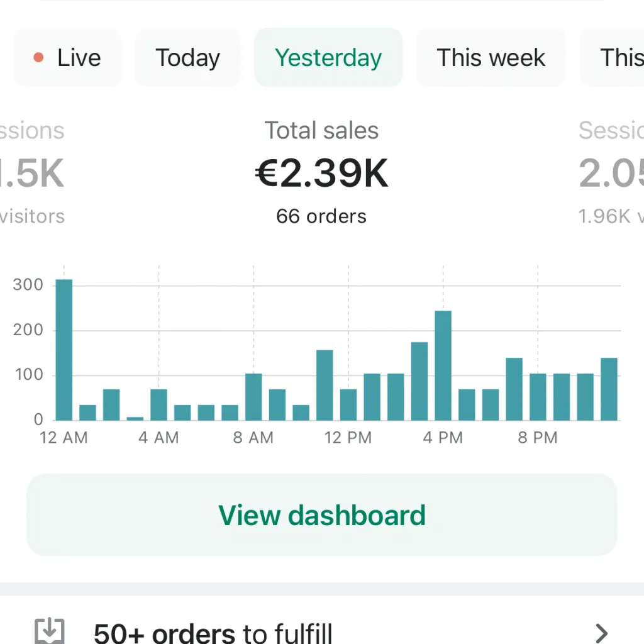The width and height of the screenshot is (644, 644).
Task: Click the 8 AM axis label
Action: click(253, 437)
